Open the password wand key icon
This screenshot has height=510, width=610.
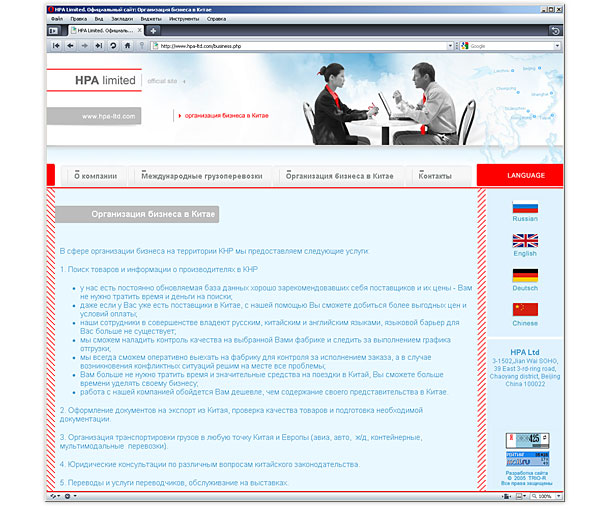point(142,46)
